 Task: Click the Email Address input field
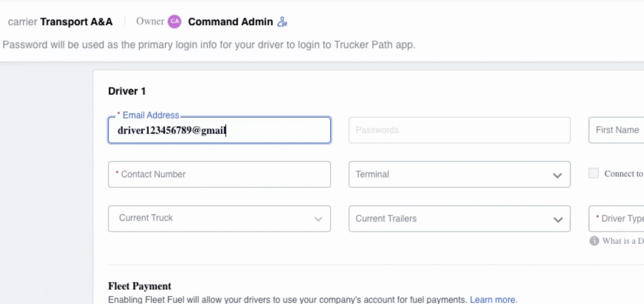(219, 130)
